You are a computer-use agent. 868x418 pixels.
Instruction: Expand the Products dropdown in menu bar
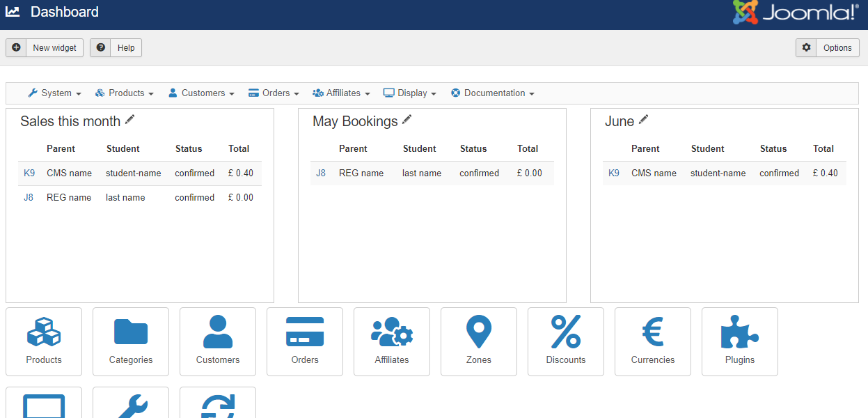125,93
